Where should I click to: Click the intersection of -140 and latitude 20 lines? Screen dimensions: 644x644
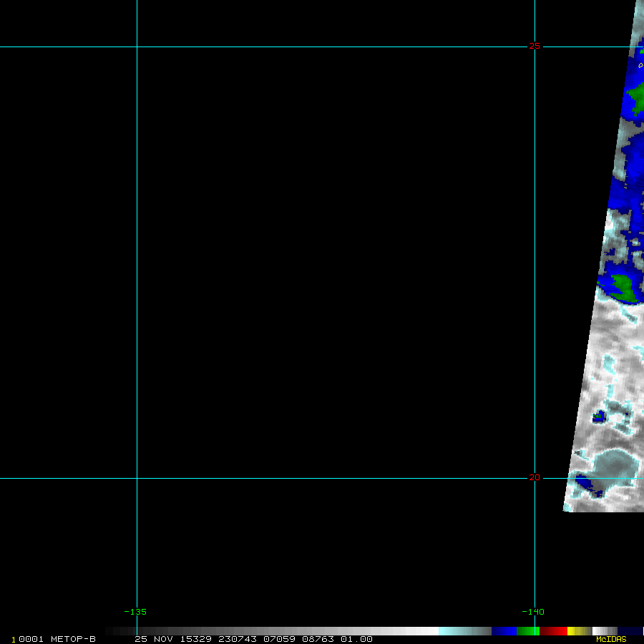tap(535, 479)
